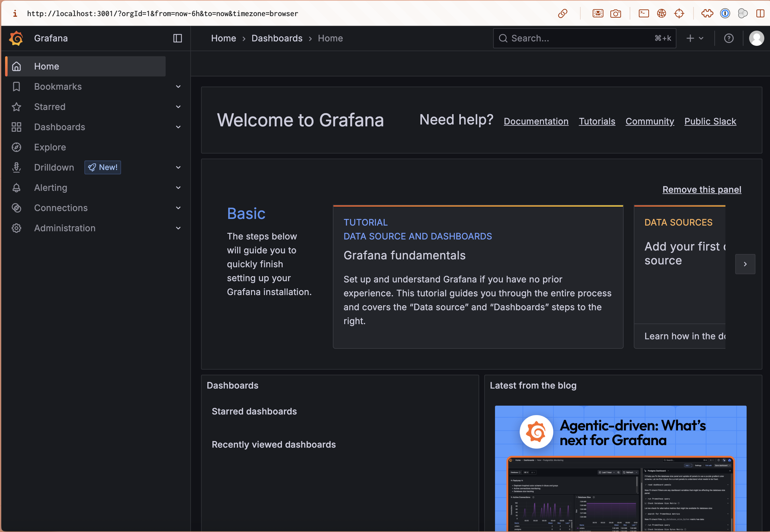Click the Search input field

click(584, 38)
